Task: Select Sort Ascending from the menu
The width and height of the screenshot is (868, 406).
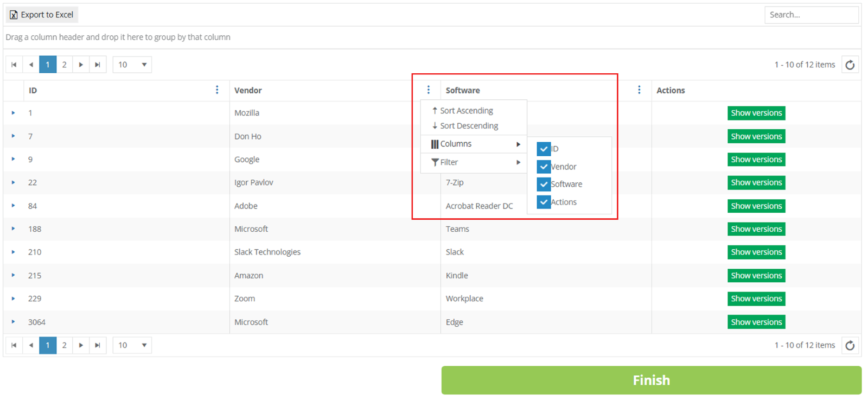Action: 467,111
